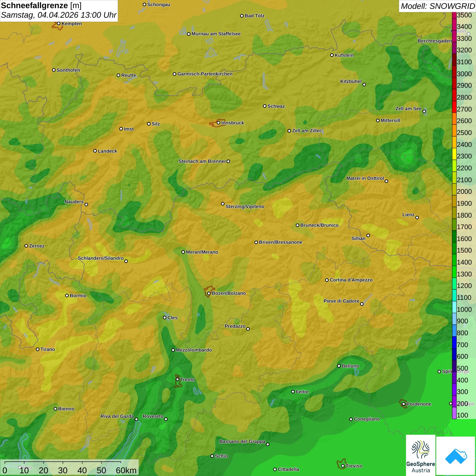The image size is (476, 476).
Task: Click the Schongau label
Action: [158, 4]
